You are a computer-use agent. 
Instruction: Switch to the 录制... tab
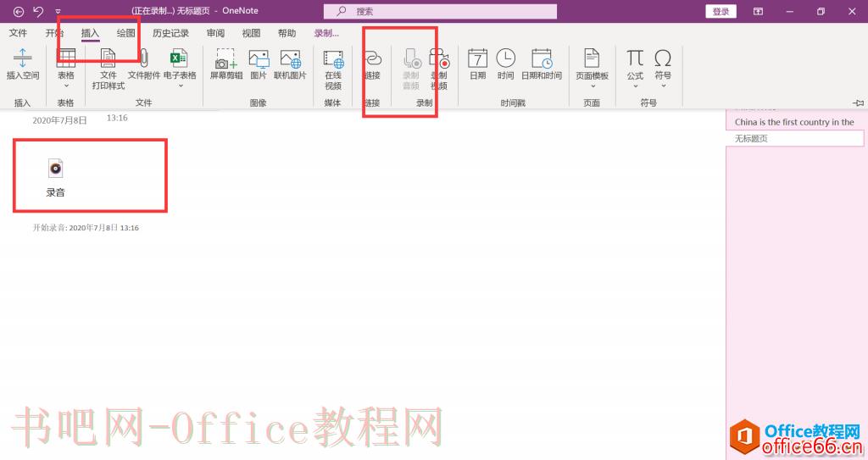click(x=326, y=33)
